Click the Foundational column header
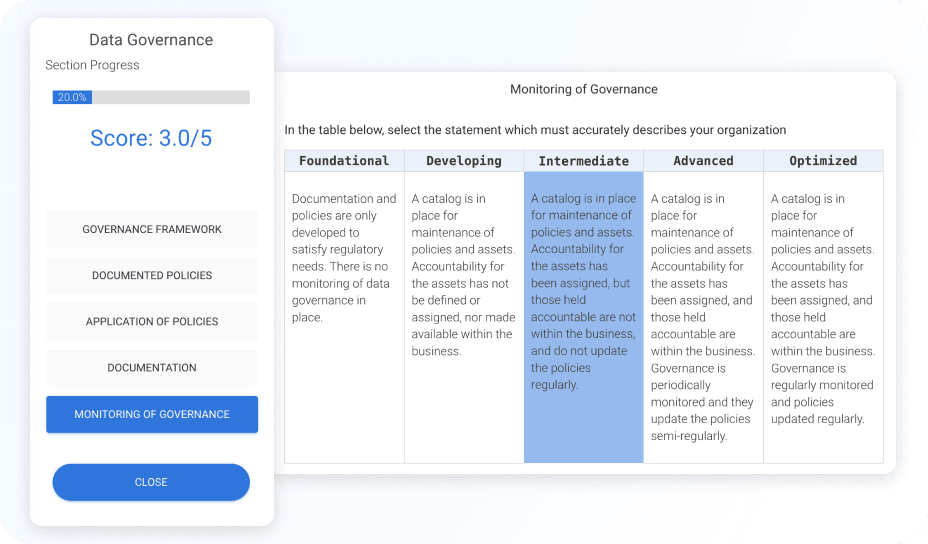The image size is (928, 544). coord(344,161)
